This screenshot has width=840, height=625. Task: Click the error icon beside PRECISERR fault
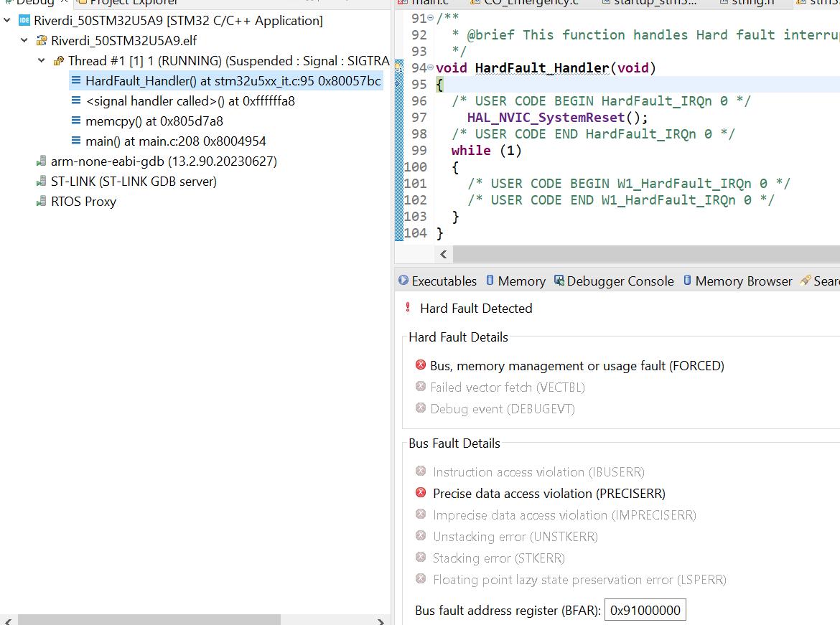tap(421, 493)
